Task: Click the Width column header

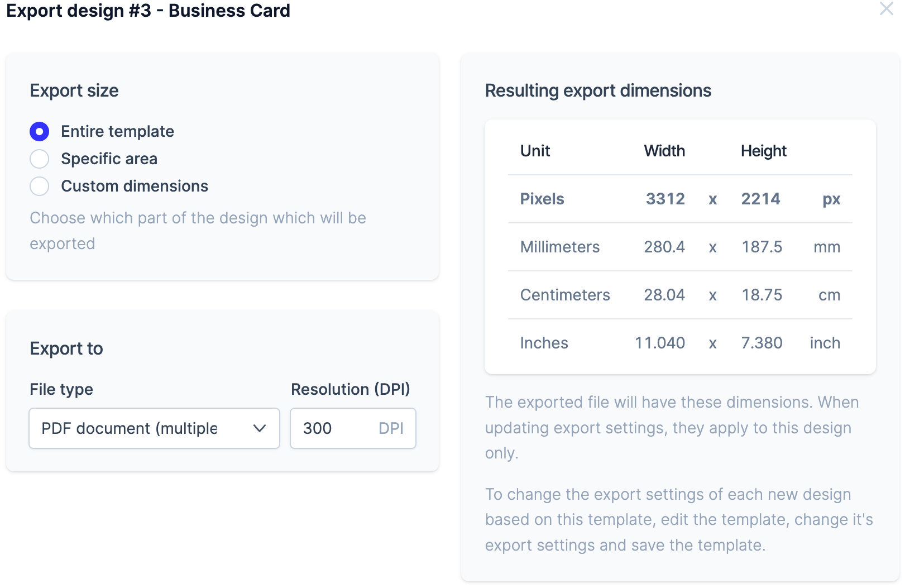Action: coord(664,151)
